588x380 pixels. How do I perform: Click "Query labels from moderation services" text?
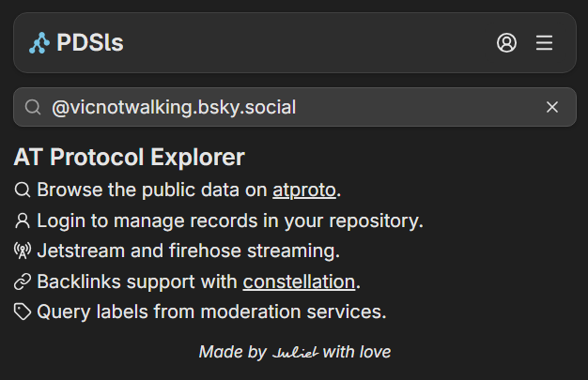[x=211, y=312]
